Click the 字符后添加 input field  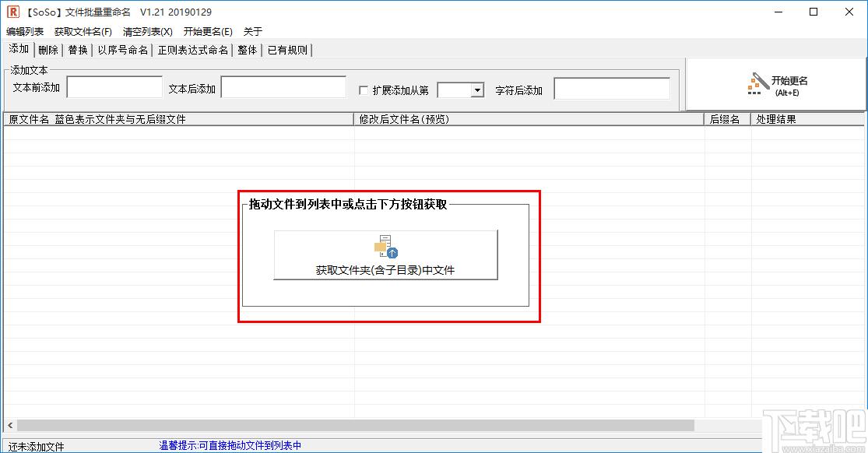coord(612,89)
